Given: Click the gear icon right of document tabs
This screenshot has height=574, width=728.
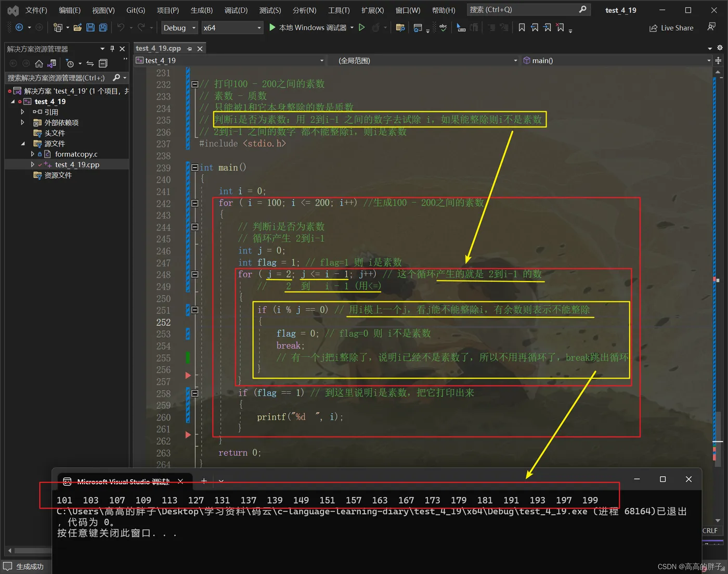Looking at the screenshot, I should click(x=720, y=48).
